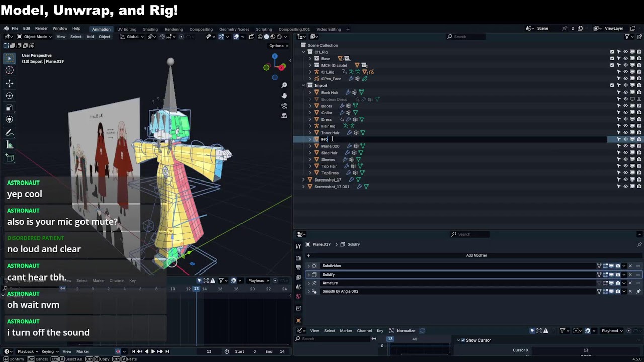Open the Output properties tab
644x362 pixels.
(298, 267)
